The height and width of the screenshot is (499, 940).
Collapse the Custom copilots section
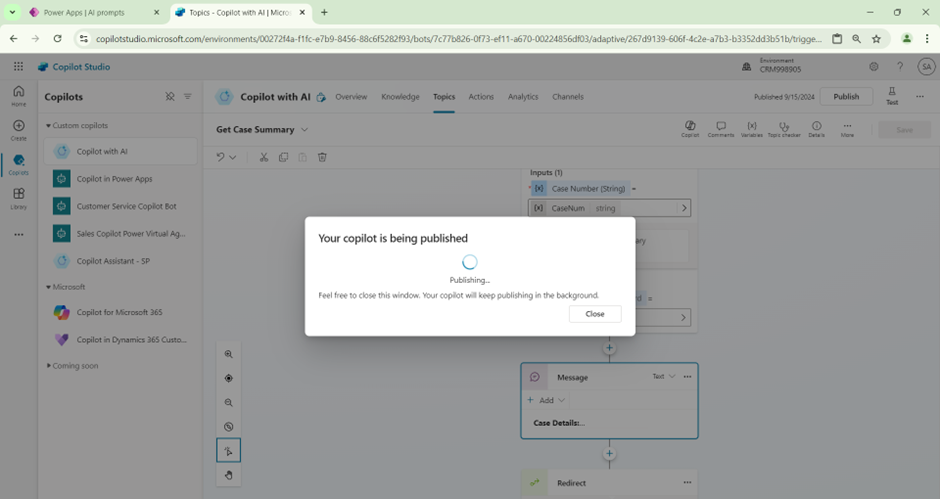pos(48,126)
